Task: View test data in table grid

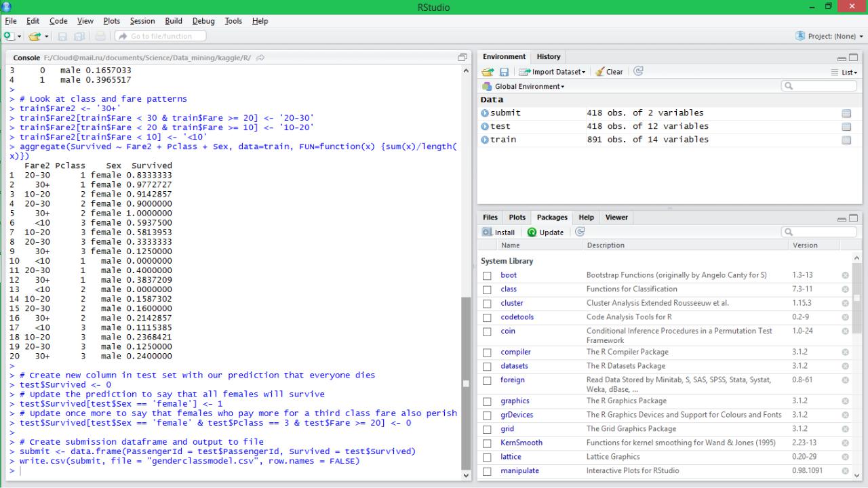Action: point(846,127)
